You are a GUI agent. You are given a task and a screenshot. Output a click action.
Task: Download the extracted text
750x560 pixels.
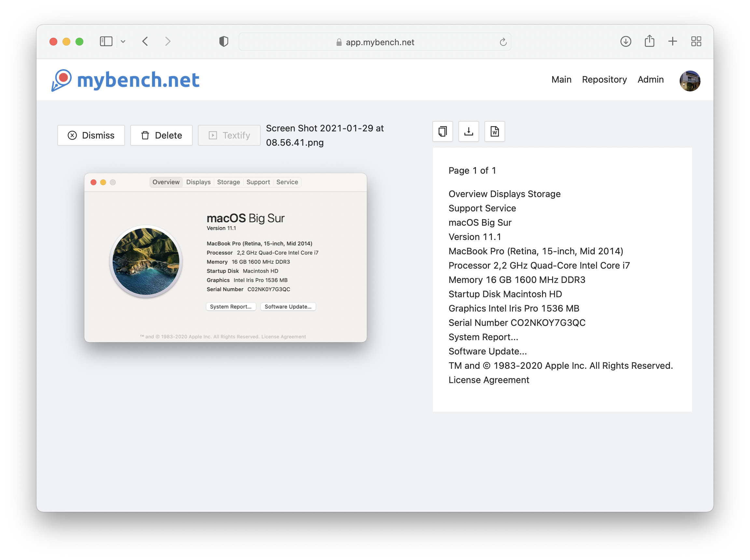coord(468,131)
